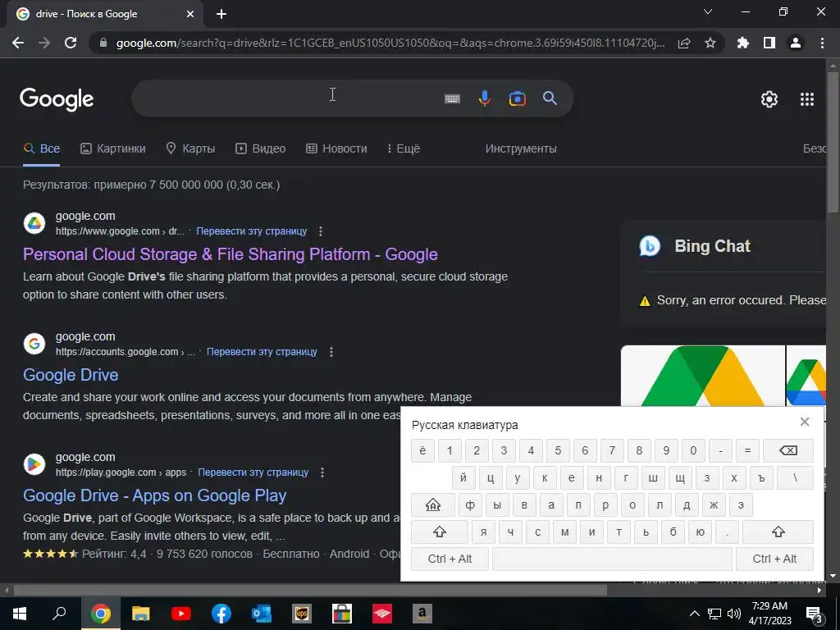This screenshot has height=630, width=840.
Task: Bookmark this page with star icon
Action: (710, 43)
